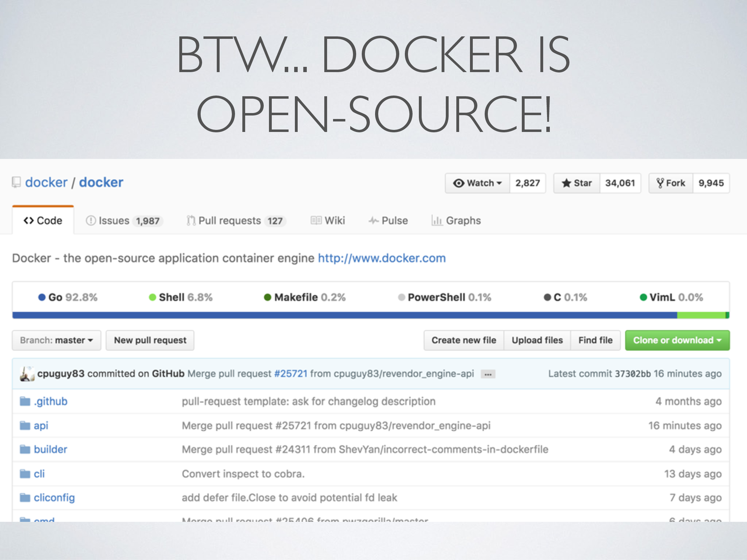Click the Pulse heartbeat icon
Screen dimensions: 747x560
[x=373, y=220]
